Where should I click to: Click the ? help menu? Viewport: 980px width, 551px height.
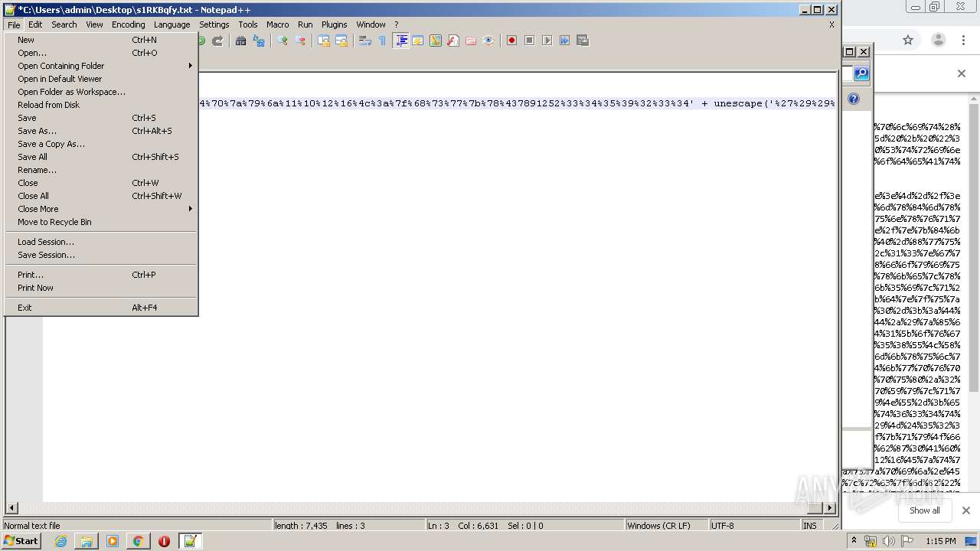point(396,24)
